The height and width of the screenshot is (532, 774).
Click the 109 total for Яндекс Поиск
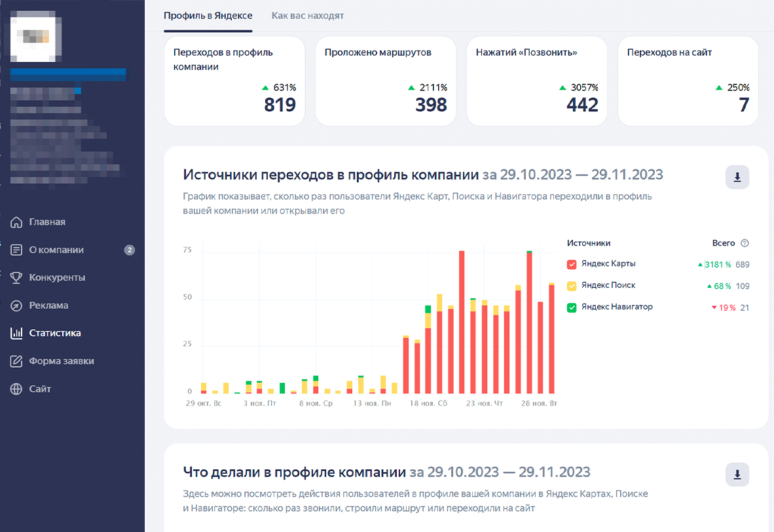pos(743,286)
